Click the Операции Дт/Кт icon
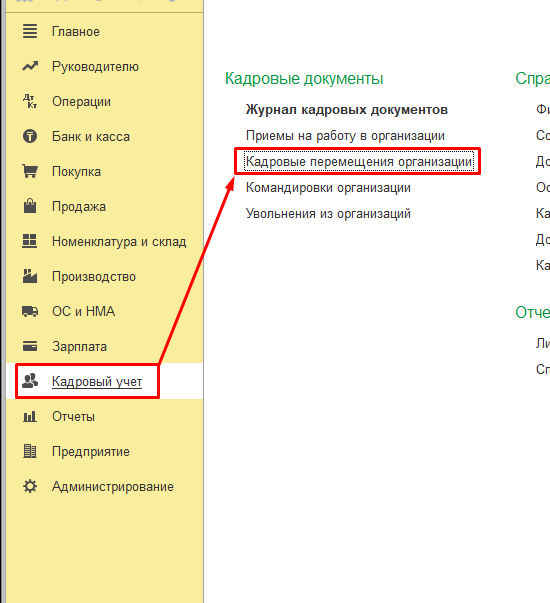 [30, 101]
